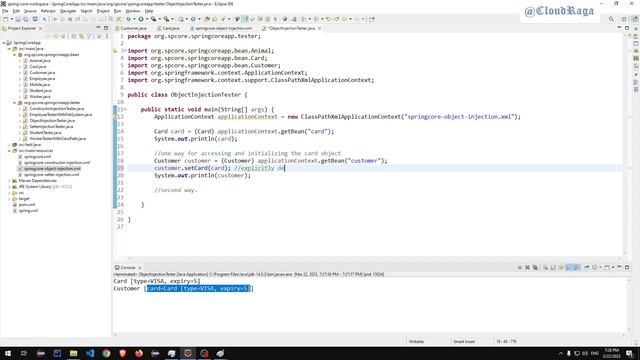This screenshot has width=640, height=360.
Task: Collapse the SpringCoreApp project node
Action: [4, 42]
